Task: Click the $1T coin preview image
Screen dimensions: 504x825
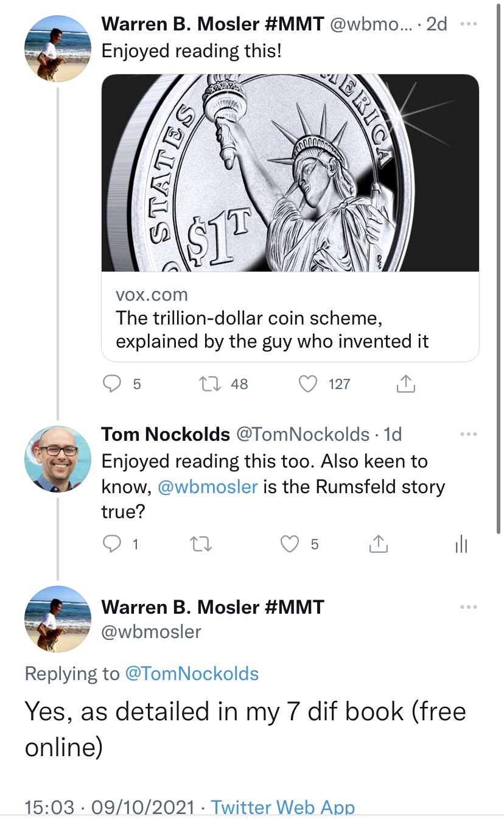Action: [x=290, y=173]
